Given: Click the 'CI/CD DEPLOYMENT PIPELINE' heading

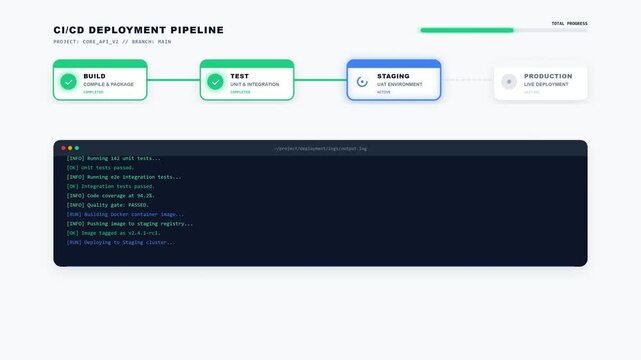Looking at the screenshot, I should pos(139,30).
